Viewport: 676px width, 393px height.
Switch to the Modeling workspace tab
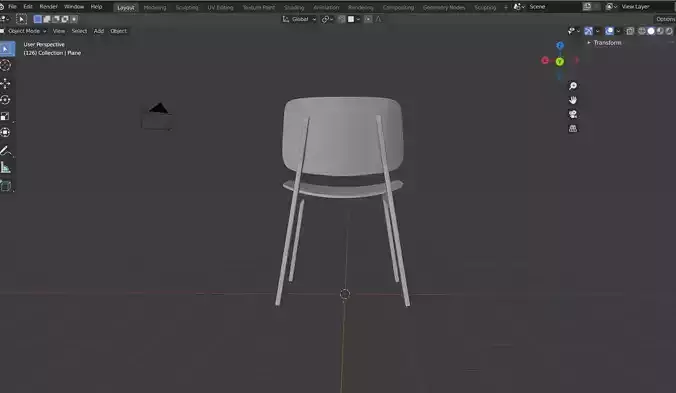pyautogui.click(x=155, y=7)
